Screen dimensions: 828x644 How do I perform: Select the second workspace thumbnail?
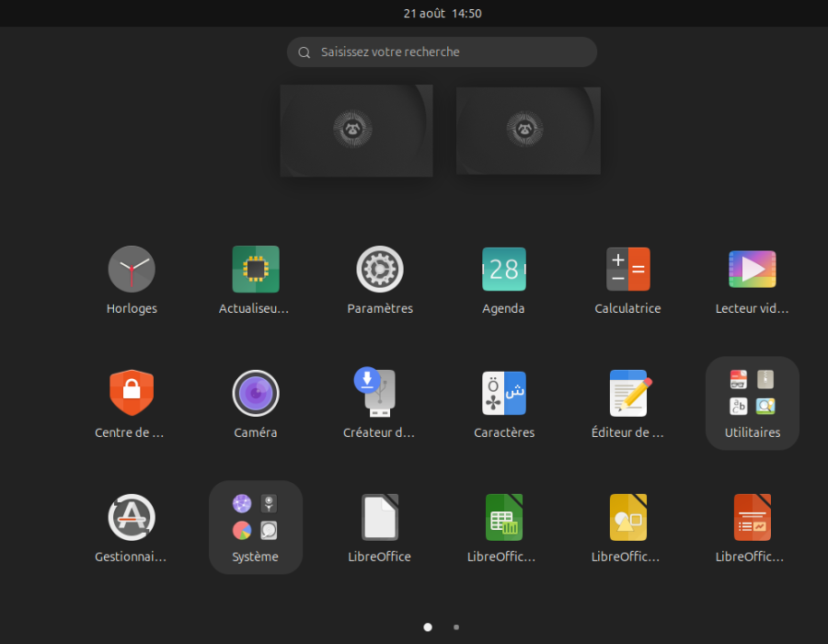pyautogui.click(x=528, y=131)
